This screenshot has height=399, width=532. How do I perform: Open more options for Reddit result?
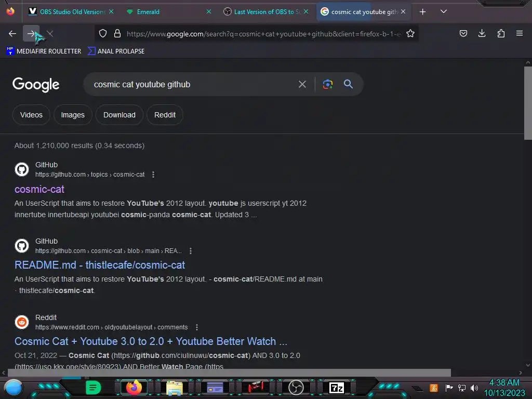pos(197,327)
